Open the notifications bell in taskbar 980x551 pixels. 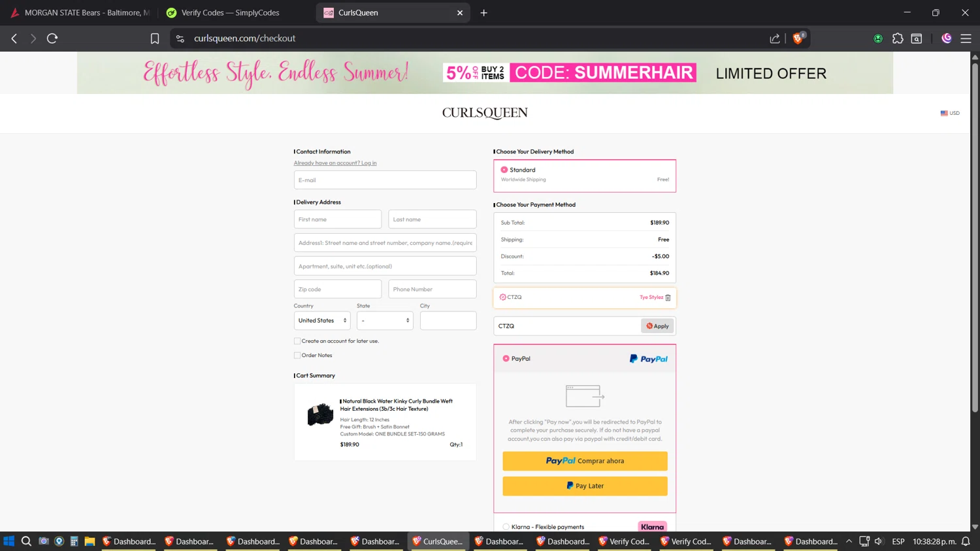[966, 541]
